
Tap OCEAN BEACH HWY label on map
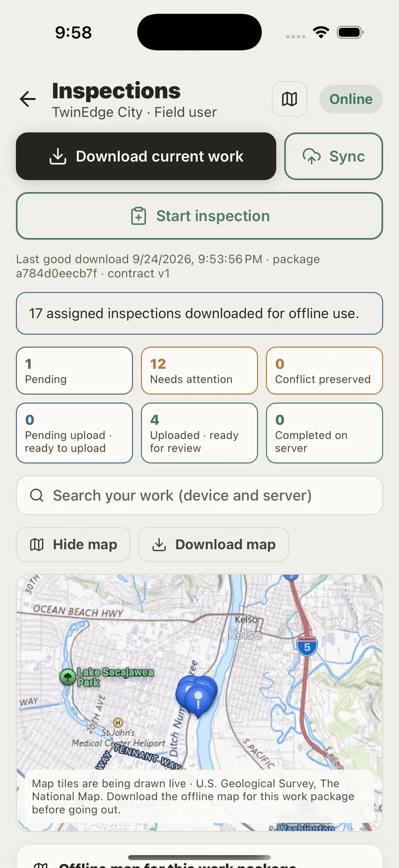78,611
